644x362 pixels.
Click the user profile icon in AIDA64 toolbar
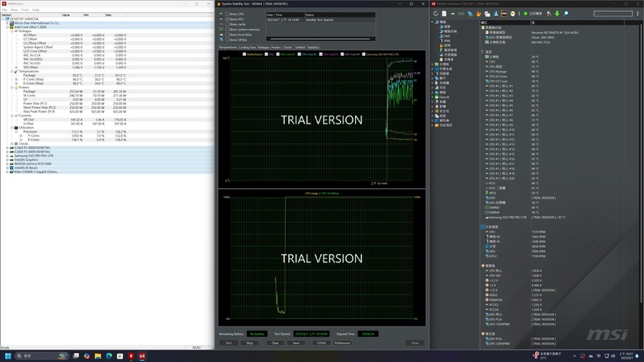(495, 13)
